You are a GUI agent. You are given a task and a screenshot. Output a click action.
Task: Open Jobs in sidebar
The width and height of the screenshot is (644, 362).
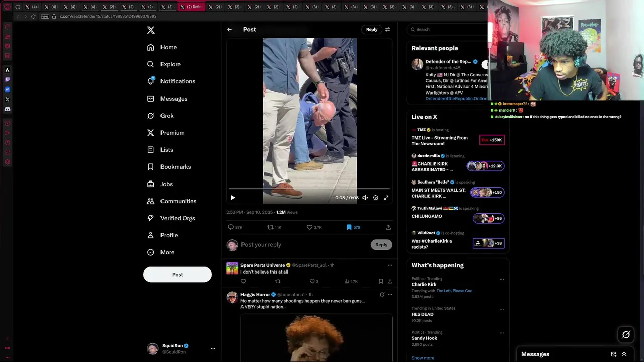[x=160, y=184]
